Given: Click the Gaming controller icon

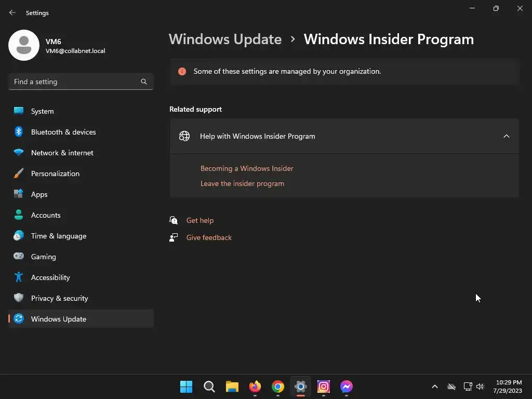Looking at the screenshot, I should [19, 256].
